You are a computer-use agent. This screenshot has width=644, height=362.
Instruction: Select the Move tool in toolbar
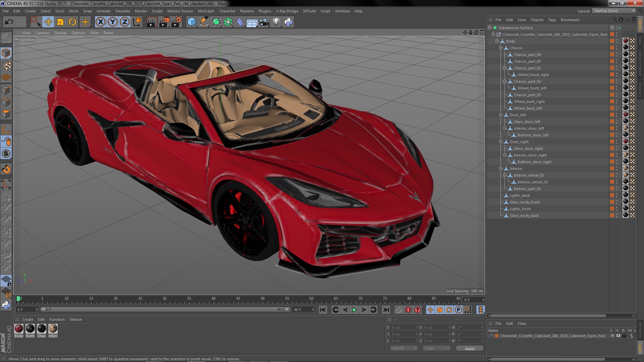click(48, 22)
